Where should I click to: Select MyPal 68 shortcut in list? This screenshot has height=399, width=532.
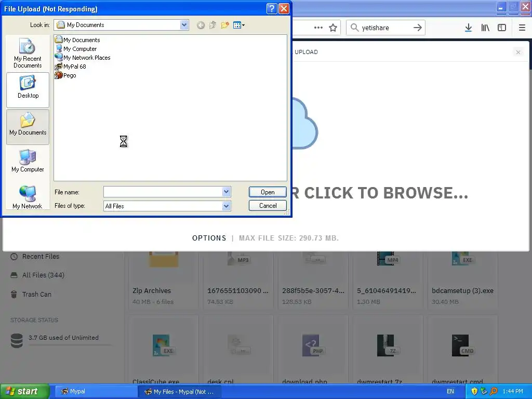[71, 66]
